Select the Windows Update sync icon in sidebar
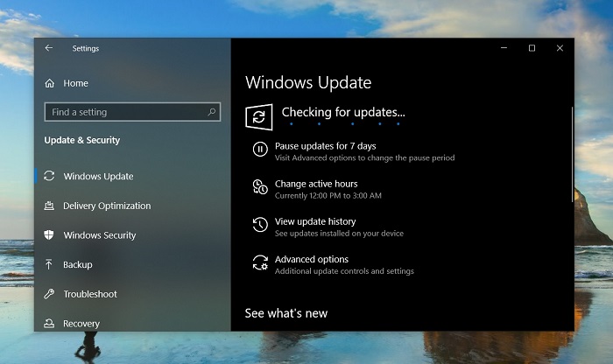 (x=49, y=176)
